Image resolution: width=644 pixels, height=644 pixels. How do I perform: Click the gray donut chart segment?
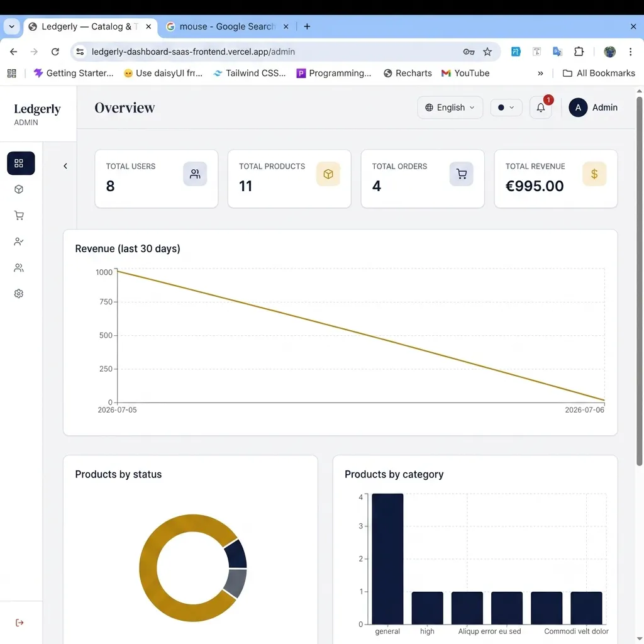236,583
